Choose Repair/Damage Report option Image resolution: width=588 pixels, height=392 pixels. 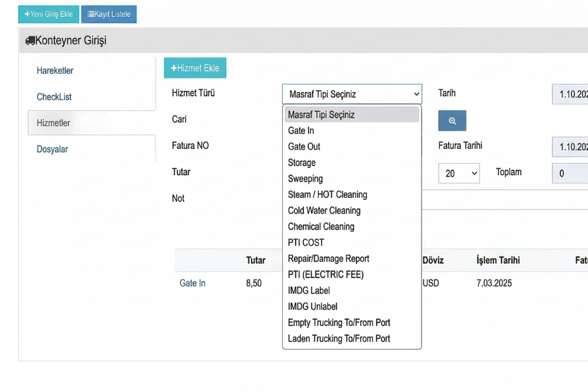[x=329, y=259]
